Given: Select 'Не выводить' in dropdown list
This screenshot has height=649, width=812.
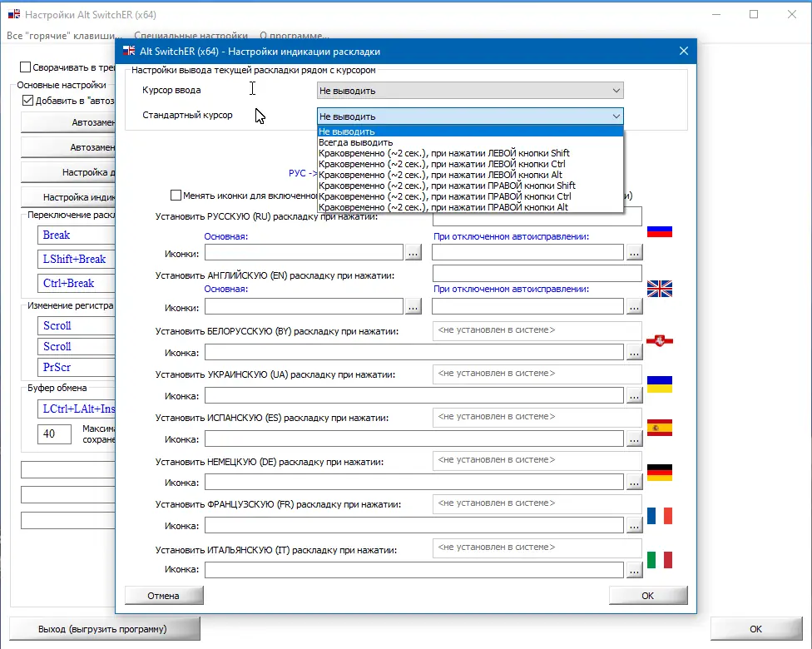Looking at the screenshot, I should point(470,131).
